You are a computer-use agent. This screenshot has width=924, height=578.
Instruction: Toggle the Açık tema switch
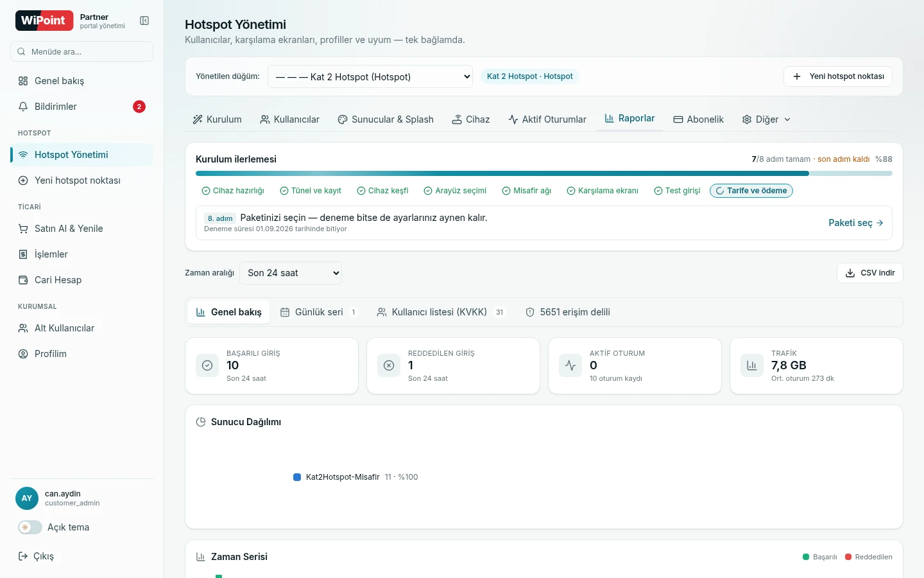click(x=30, y=527)
